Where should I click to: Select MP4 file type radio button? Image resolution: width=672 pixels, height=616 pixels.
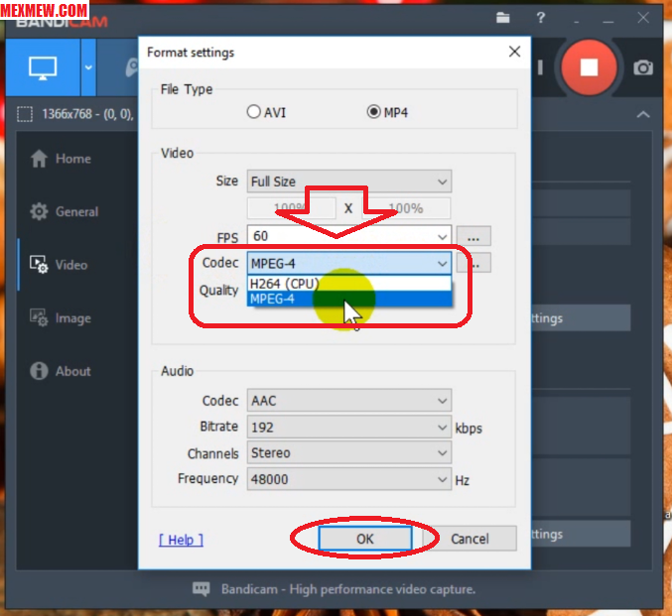pyautogui.click(x=373, y=112)
